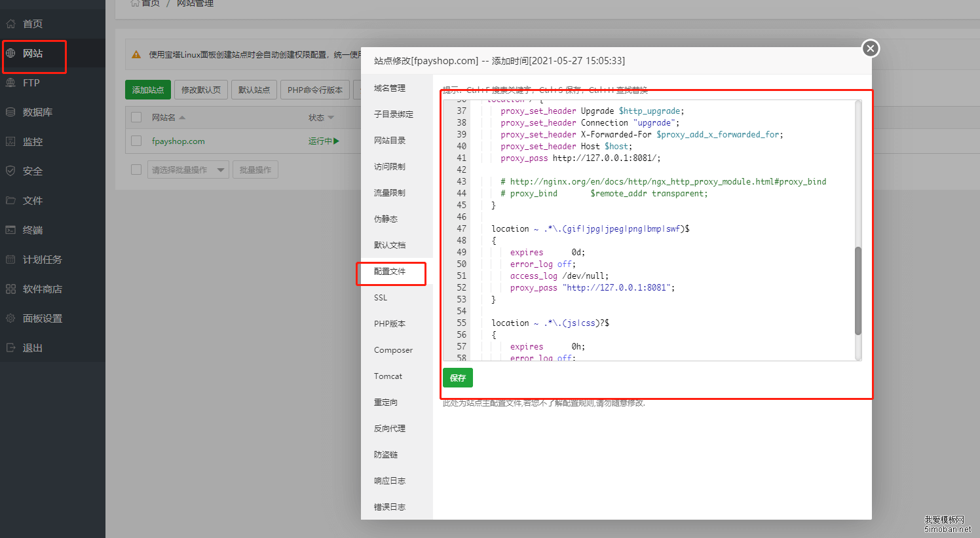The height and width of the screenshot is (538, 980).
Task: Click the globe Website icon
Action: point(10,53)
